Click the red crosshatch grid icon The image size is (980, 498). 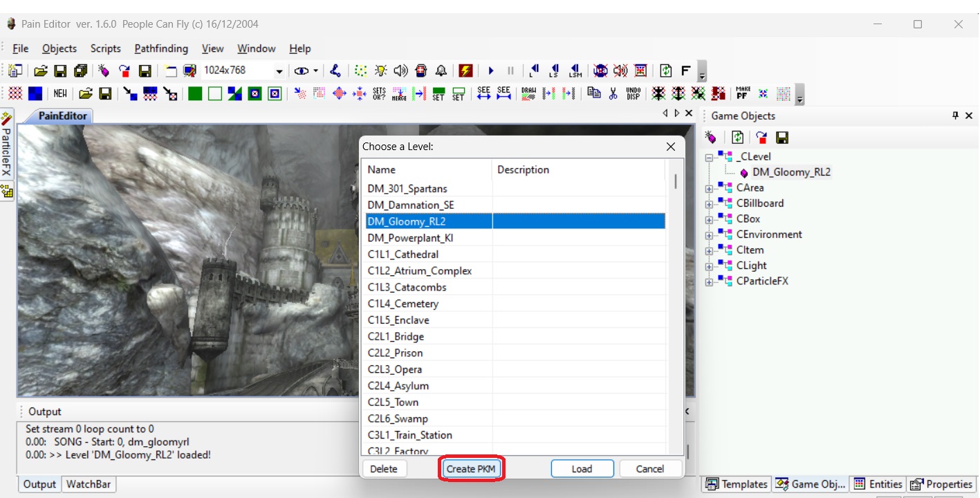(15, 93)
